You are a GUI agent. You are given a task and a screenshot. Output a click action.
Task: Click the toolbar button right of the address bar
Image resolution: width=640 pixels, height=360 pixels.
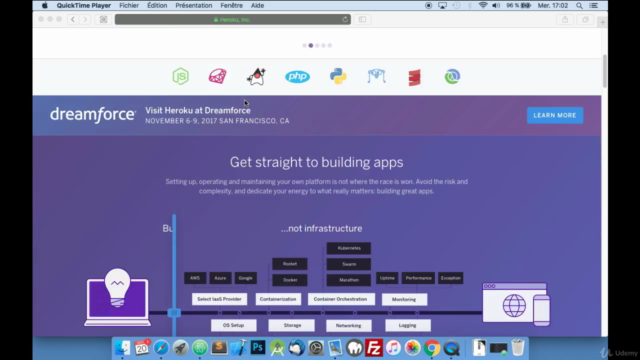click(362, 19)
